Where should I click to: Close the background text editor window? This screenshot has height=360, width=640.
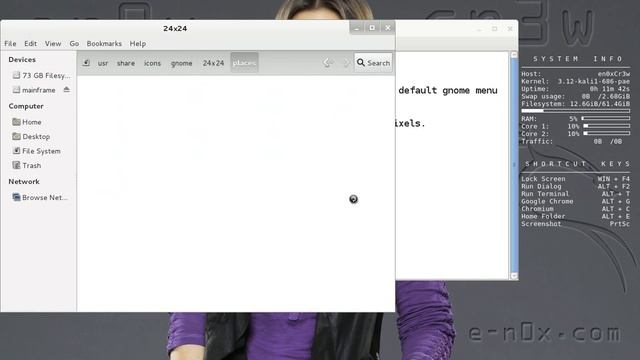510,29
